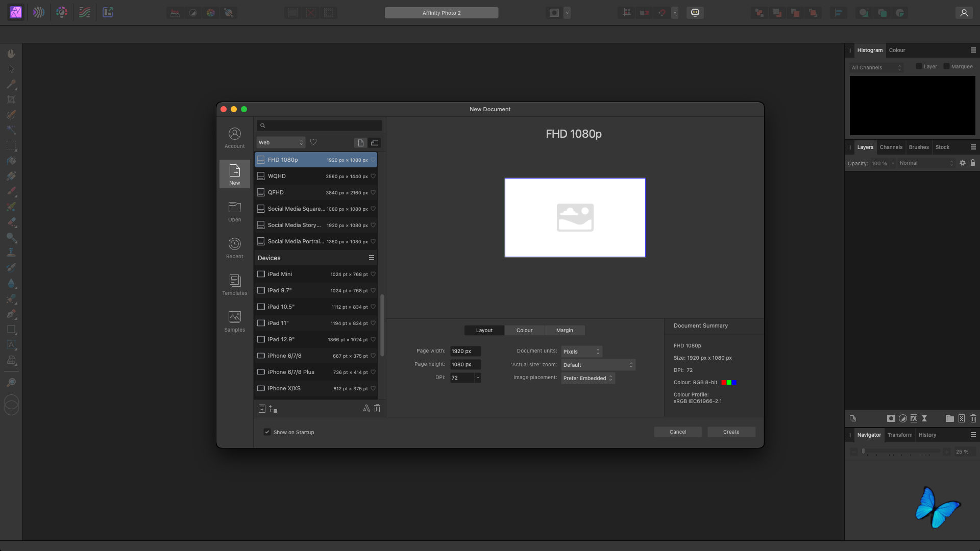Open the Templates section in sidebar
The image size is (980, 551).
(x=234, y=285)
